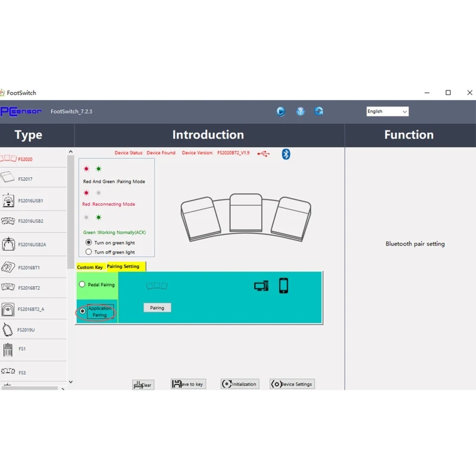This screenshot has width=476, height=476.
Task: Click the small pedal icon in pairing panel
Action: point(156,286)
